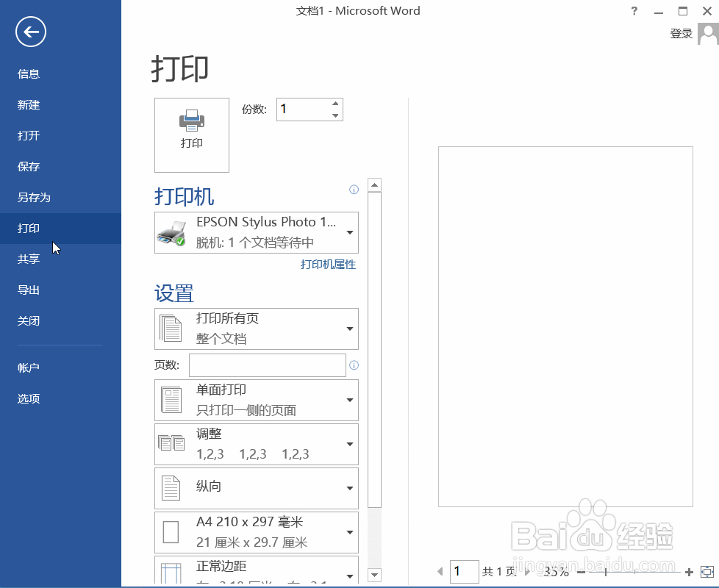Select 关闭 in the sidebar

coord(29,320)
